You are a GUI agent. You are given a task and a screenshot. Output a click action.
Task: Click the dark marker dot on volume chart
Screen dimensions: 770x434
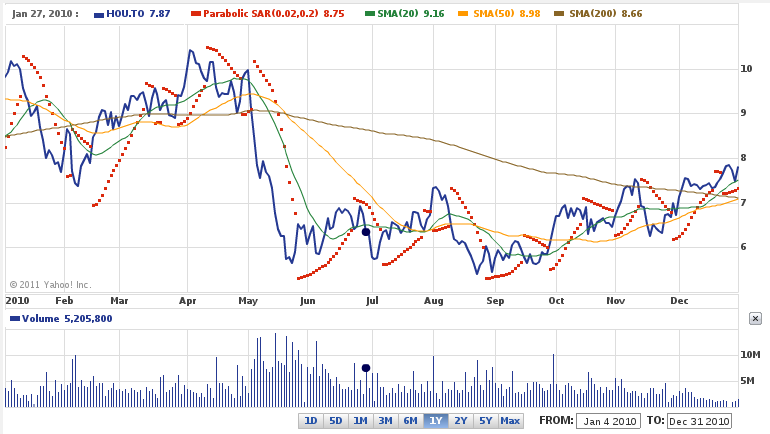pos(366,368)
